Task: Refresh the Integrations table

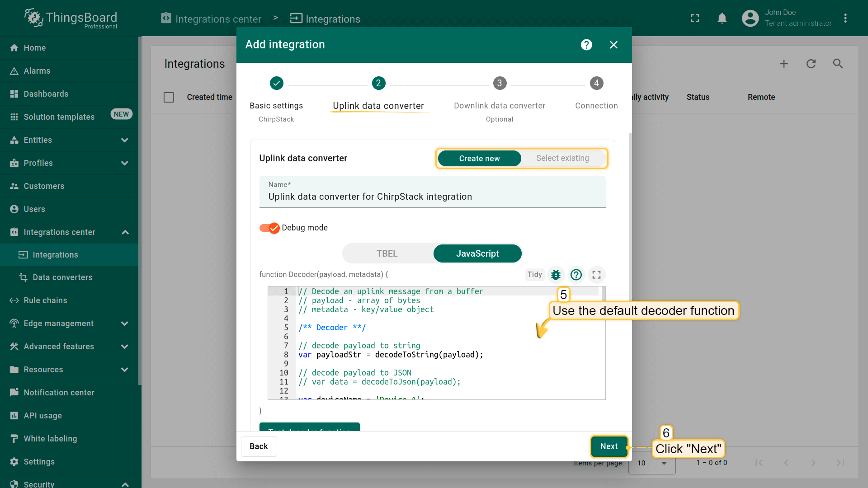Action: [x=811, y=64]
